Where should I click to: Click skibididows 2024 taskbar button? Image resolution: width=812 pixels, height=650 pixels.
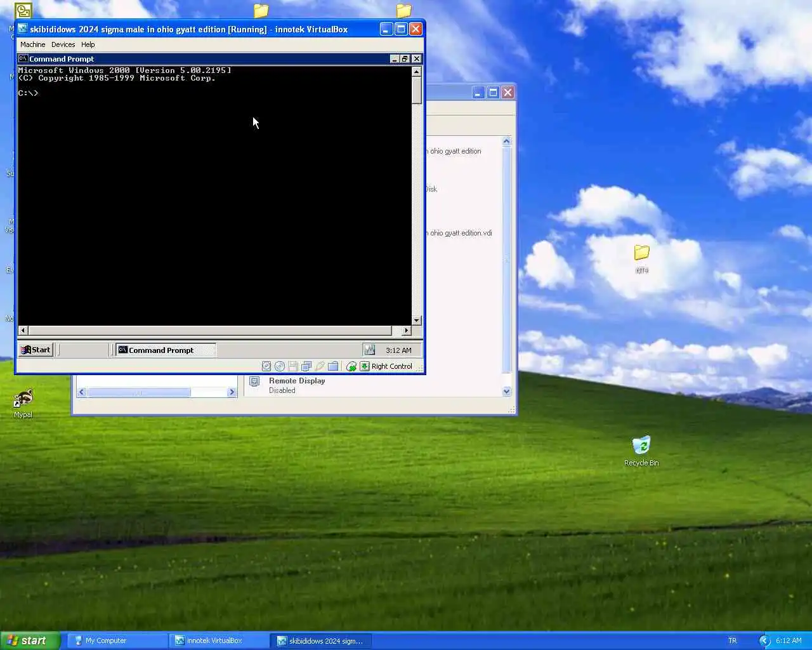click(x=321, y=641)
